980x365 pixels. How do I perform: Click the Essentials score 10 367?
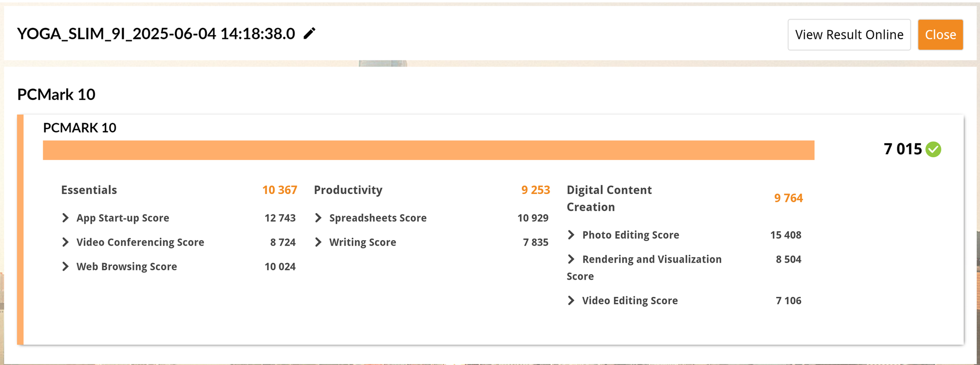[280, 190]
